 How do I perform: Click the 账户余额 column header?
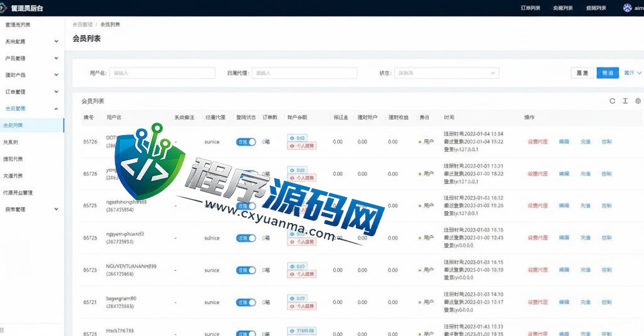297,117
